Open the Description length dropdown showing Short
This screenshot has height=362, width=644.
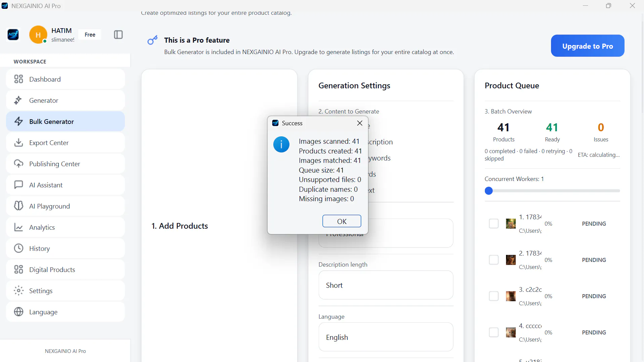tap(386, 285)
